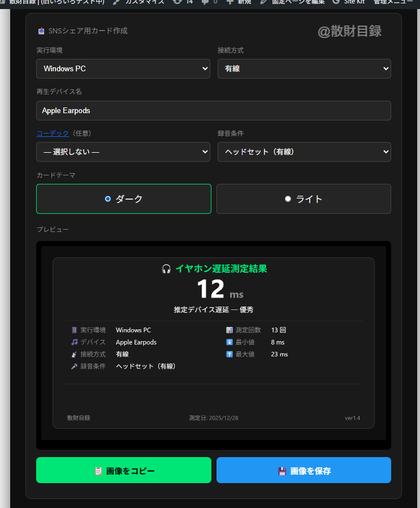420x508 pixels.
Task: Open the コーデック hyperlink
Action: 53,134
